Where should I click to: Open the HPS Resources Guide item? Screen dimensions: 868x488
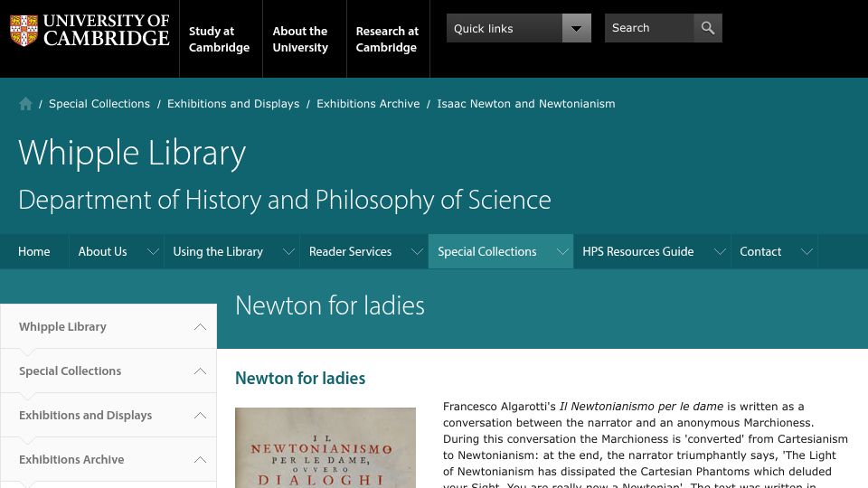(637, 252)
